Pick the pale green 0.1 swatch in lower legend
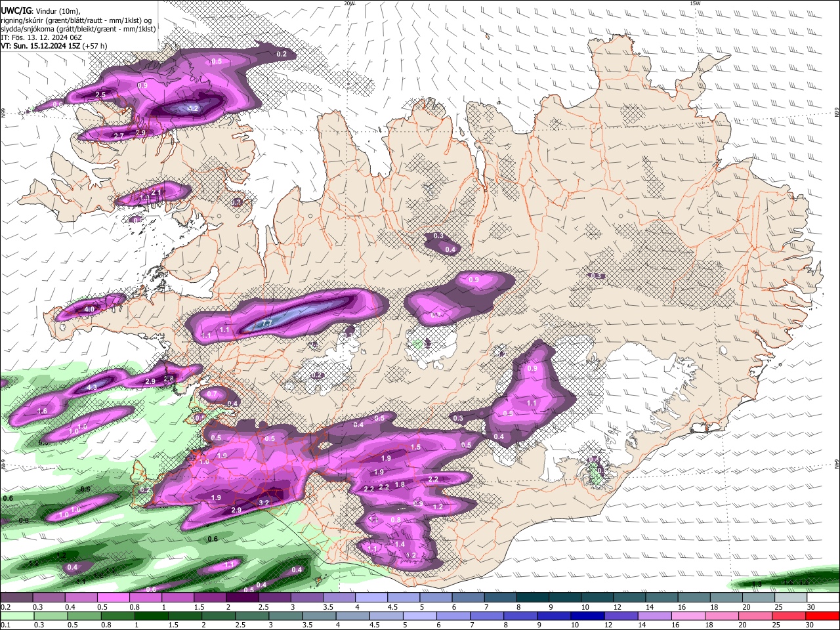Image resolution: width=840 pixels, height=630 pixels. pos(16,616)
